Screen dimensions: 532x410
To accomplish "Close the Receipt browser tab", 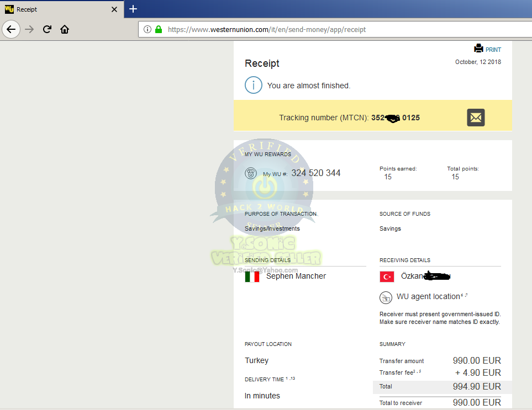I will [x=114, y=9].
